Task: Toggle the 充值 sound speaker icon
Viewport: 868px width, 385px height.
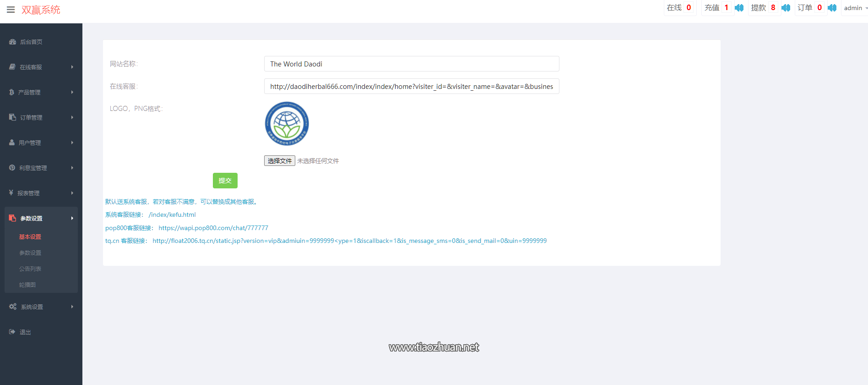Action: 739,8
